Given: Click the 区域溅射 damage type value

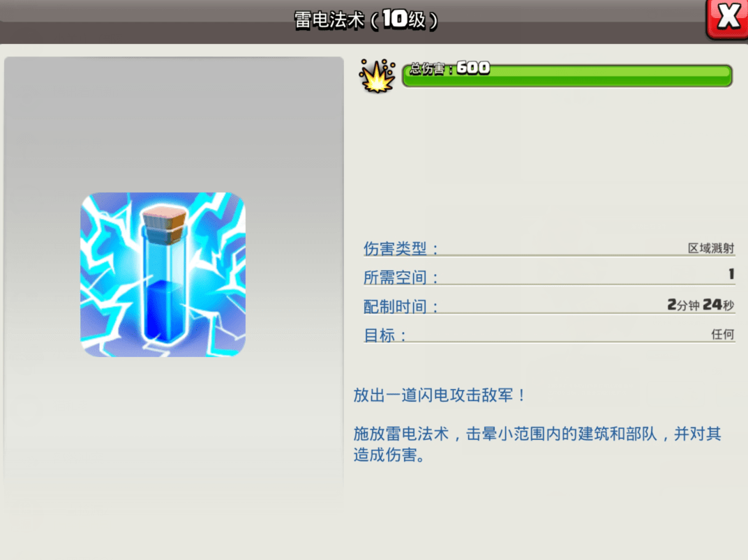Looking at the screenshot, I should [710, 248].
